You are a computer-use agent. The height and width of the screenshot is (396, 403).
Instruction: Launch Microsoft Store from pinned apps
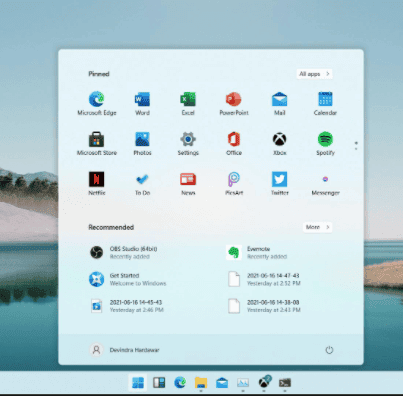[x=97, y=143]
